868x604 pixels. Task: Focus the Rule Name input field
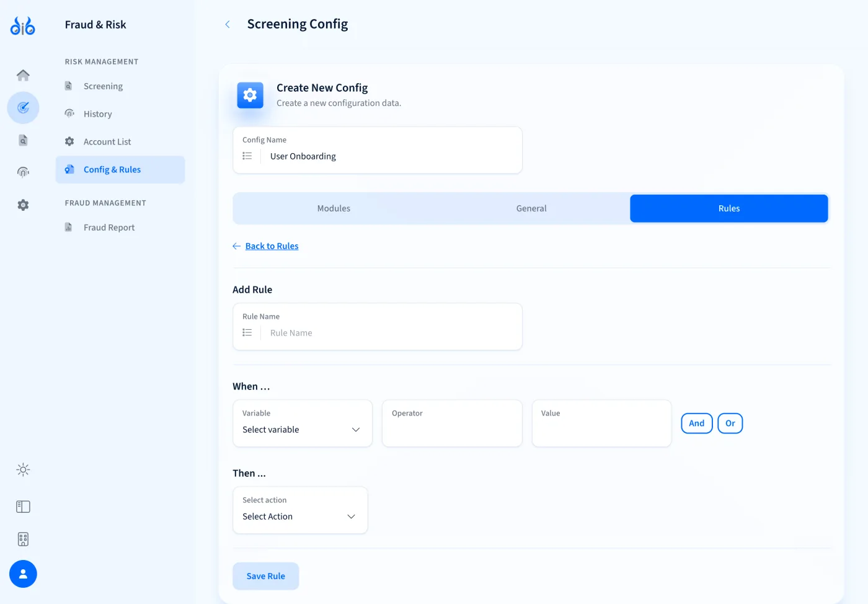[378, 327]
